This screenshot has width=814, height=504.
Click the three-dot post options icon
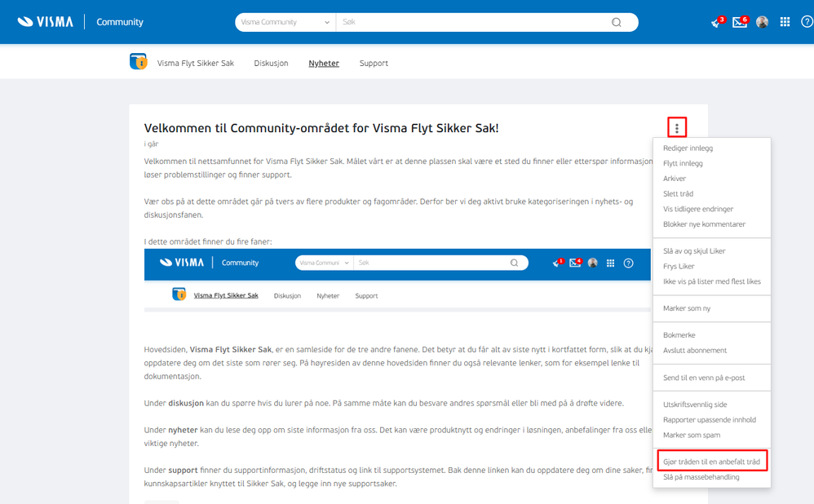coord(676,128)
